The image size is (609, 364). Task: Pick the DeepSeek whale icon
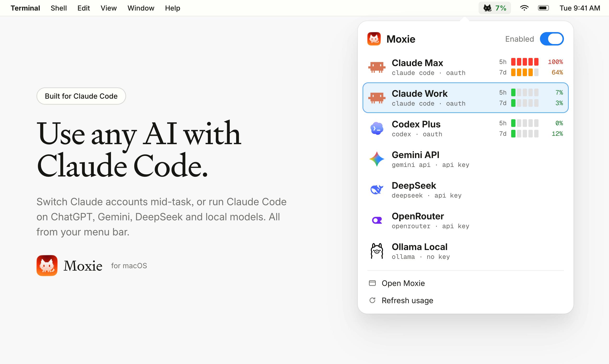(x=377, y=190)
